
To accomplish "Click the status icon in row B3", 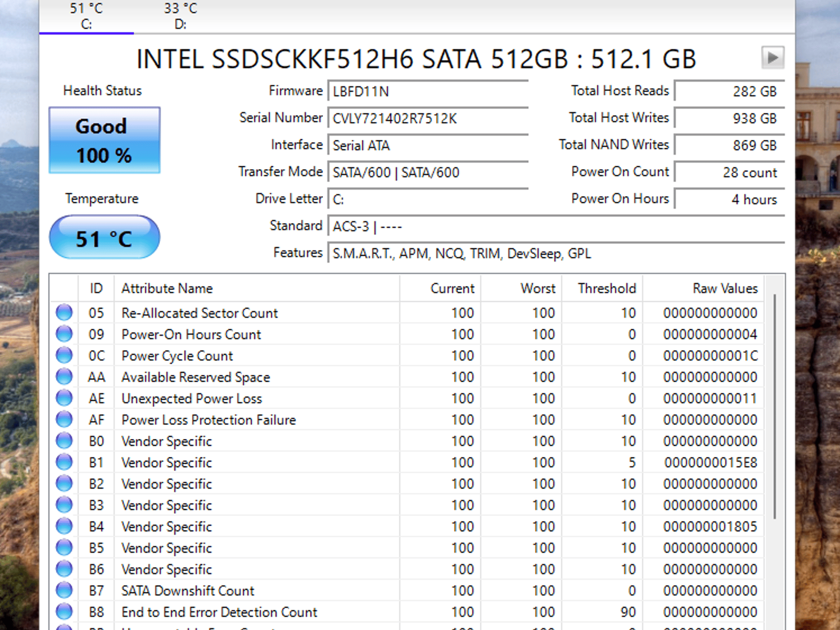I will pos(64,504).
